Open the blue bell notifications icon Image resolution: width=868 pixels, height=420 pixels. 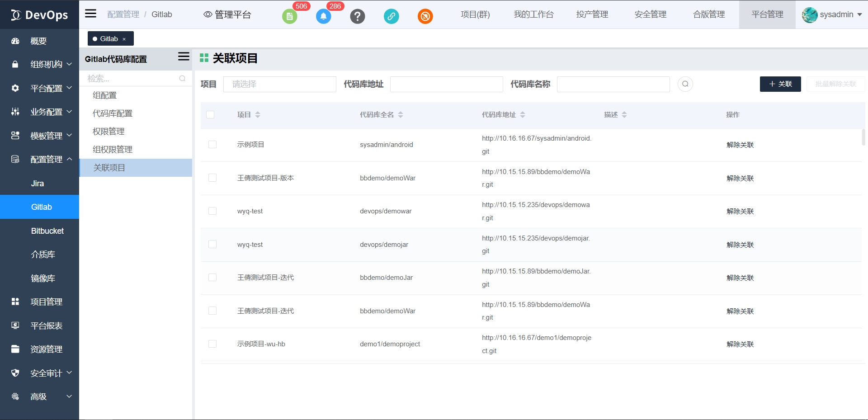click(323, 17)
